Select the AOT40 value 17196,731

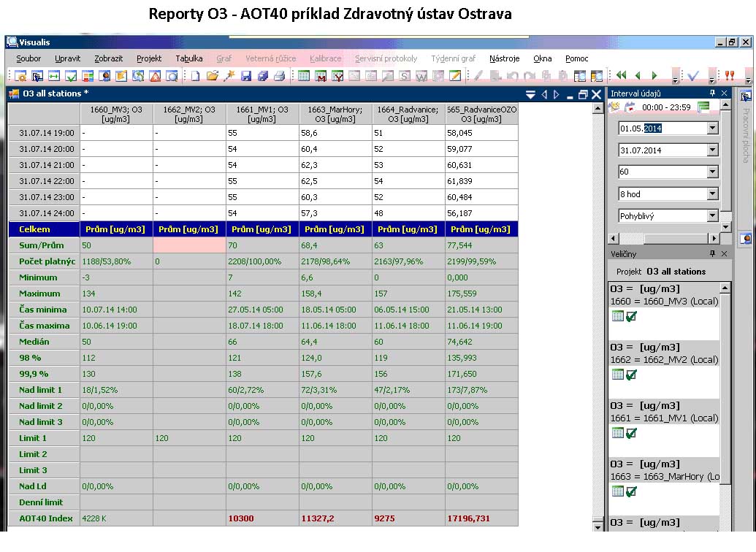469,518
